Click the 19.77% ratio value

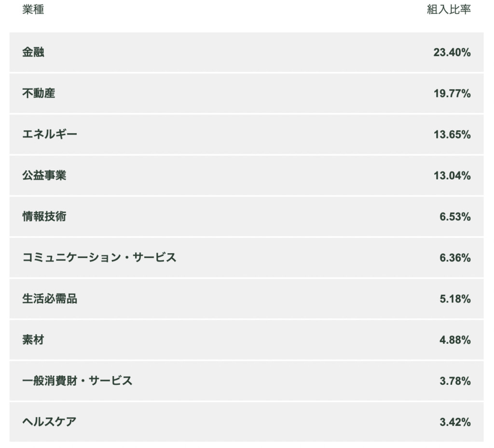coord(452,94)
